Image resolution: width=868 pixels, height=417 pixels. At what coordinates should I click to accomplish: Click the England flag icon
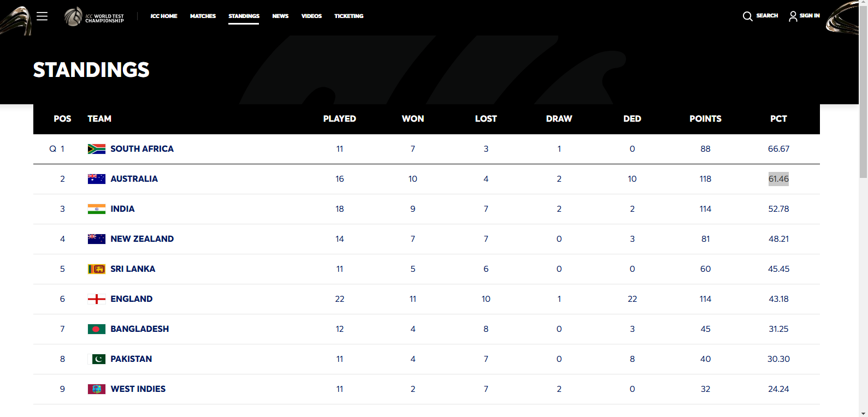pyautogui.click(x=97, y=299)
